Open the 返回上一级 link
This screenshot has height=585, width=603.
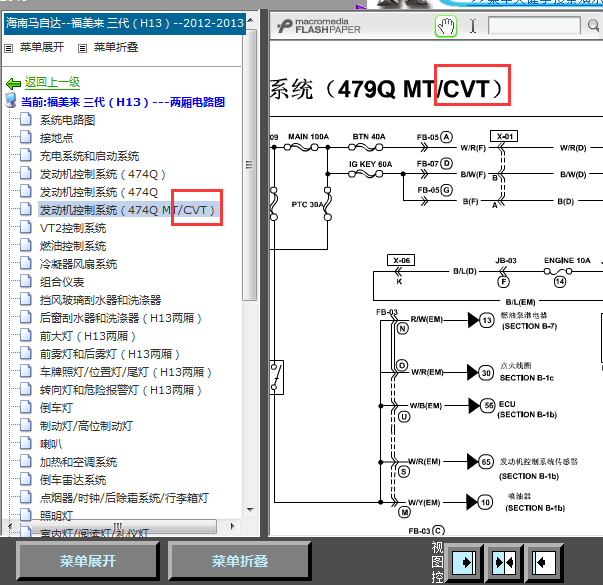click(x=52, y=82)
